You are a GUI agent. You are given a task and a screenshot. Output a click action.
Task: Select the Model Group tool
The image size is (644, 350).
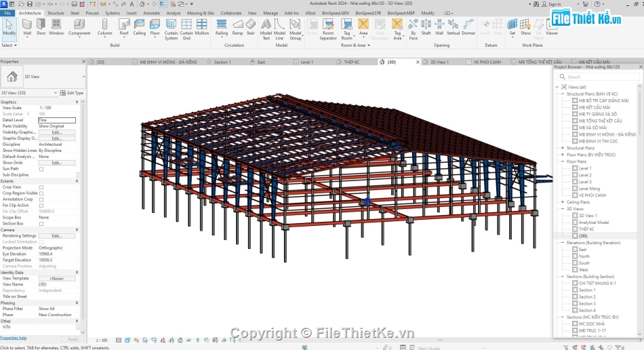coord(296,29)
